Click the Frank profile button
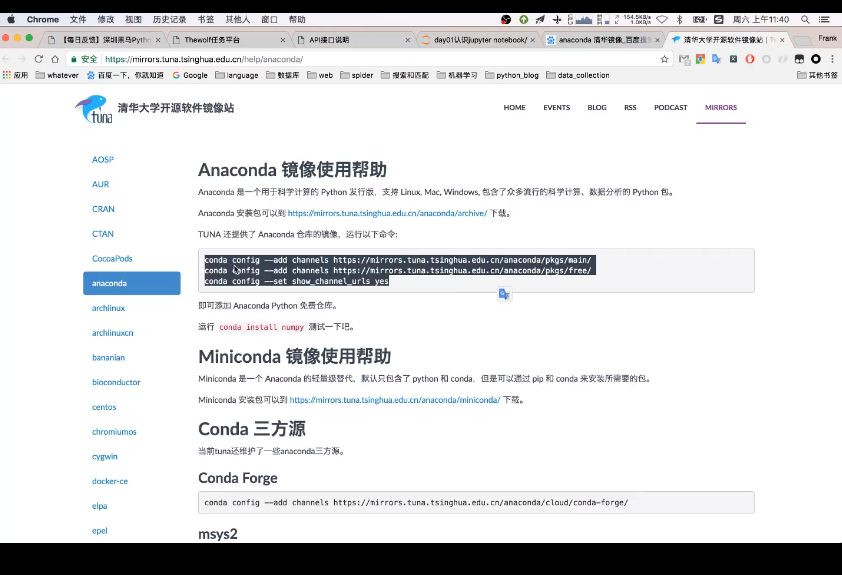The image size is (842, 575). point(828,39)
